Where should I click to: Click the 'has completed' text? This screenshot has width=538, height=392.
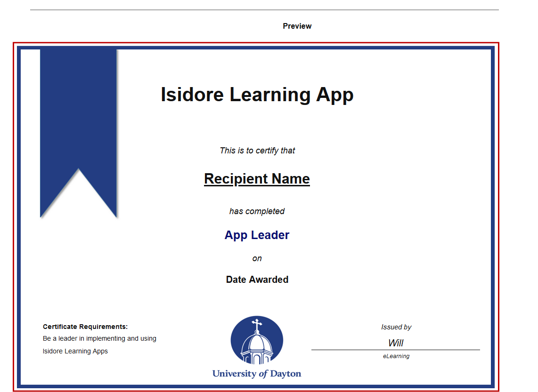pos(257,211)
